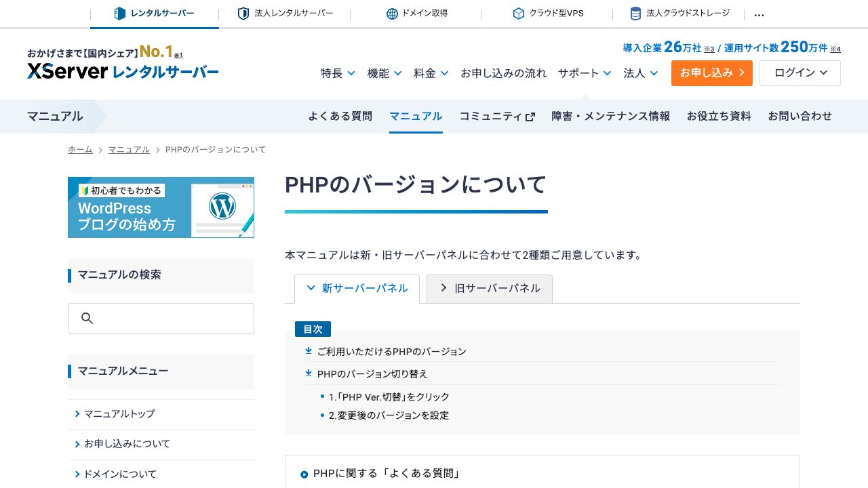The image size is (868, 488).
Task: Expand the 法人 dropdown menu
Action: pos(641,73)
